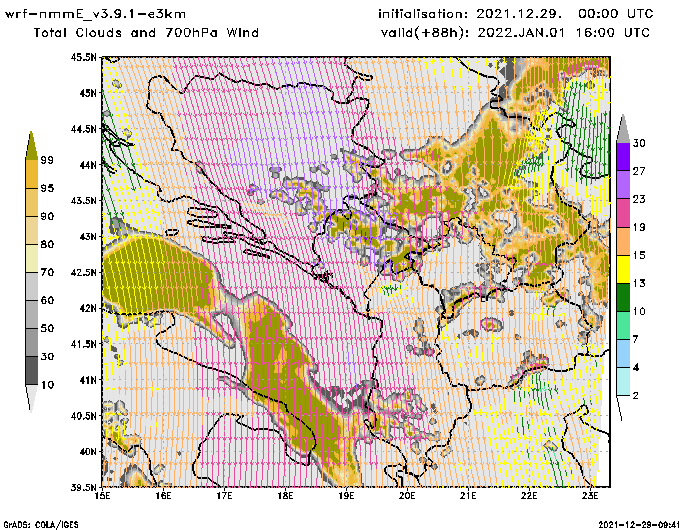This screenshot has width=700, height=530.
Task: Click the light gray 60-70 cloud swatch
Action: [32, 287]
